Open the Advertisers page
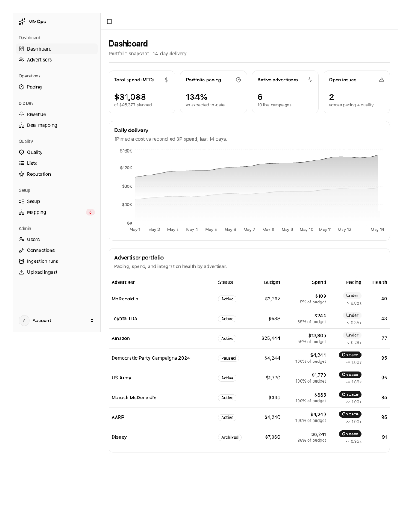Viewport: 411px width, 532px height. pyautogui.click(x=57, y=60)
